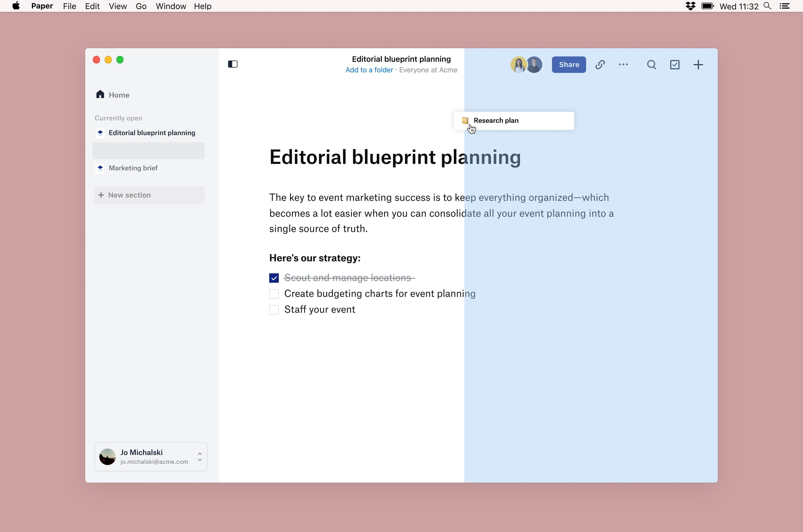803x532 pixels.
Task: Copy link with the chain icon
Action: [600, 64]
